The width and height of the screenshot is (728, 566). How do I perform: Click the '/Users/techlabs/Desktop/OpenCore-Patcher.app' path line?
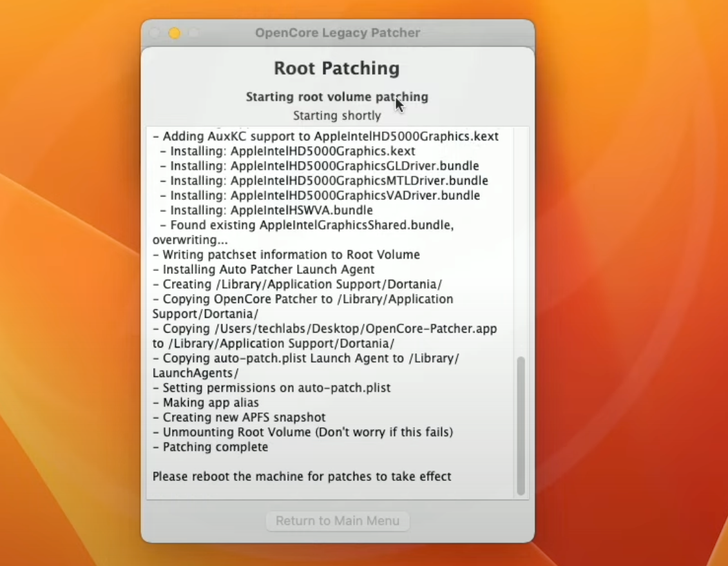tap(325, 336)
